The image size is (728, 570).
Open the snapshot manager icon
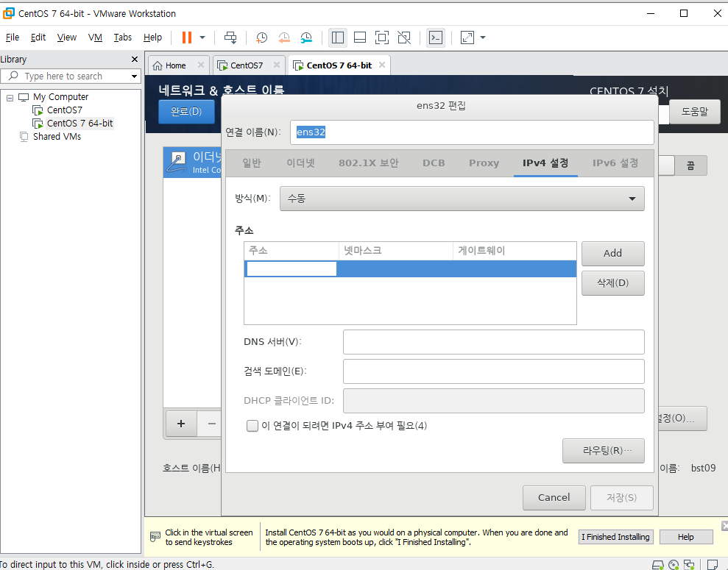306,38
